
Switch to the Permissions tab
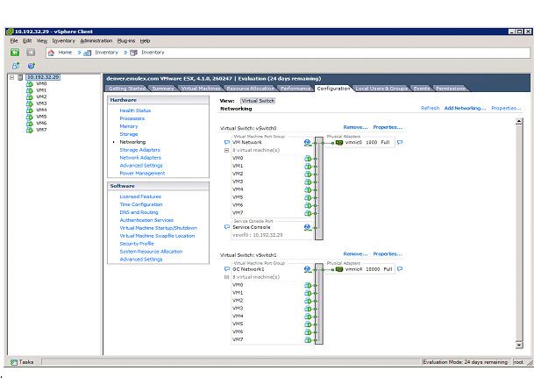pyautogui.click(x=450, y=89)
